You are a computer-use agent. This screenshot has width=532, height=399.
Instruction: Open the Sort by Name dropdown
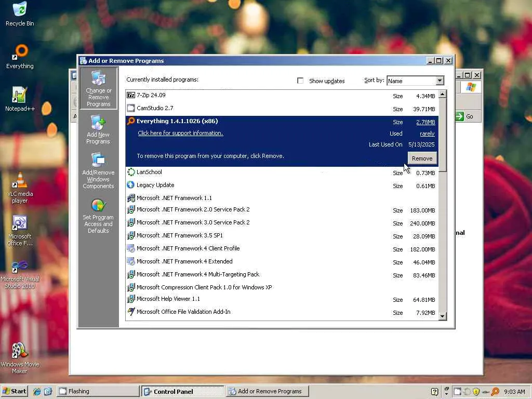pos(440,81)
